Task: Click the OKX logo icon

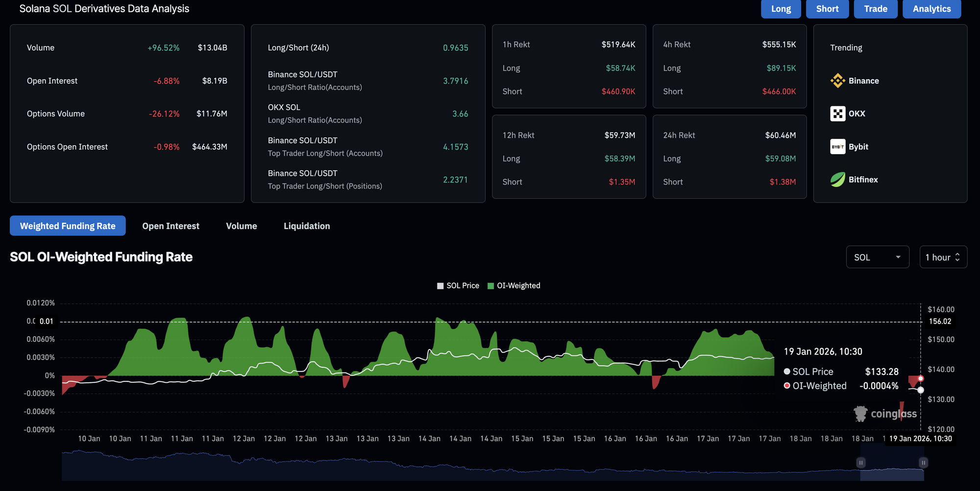Action: tap(837, 114)
